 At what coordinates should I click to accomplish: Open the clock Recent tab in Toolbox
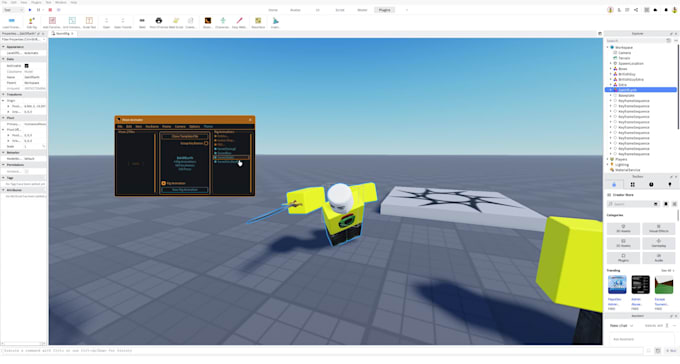[x=651, y=184]
